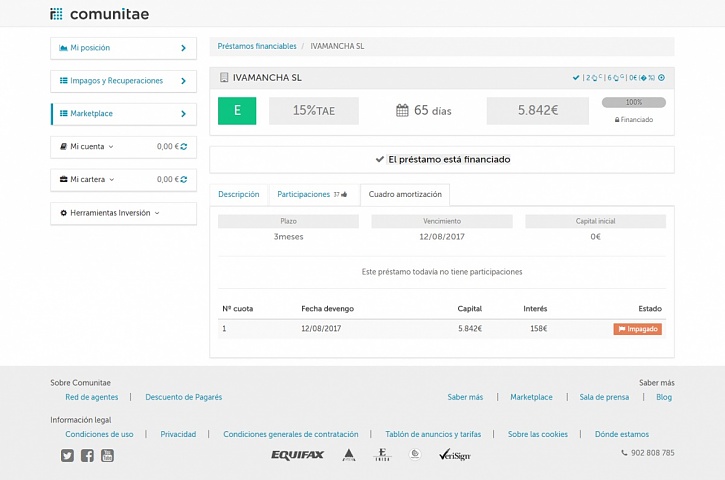This screenshot has height=480, width=725.
Task: Click the Impagado status button
Action: click(637, 329)
